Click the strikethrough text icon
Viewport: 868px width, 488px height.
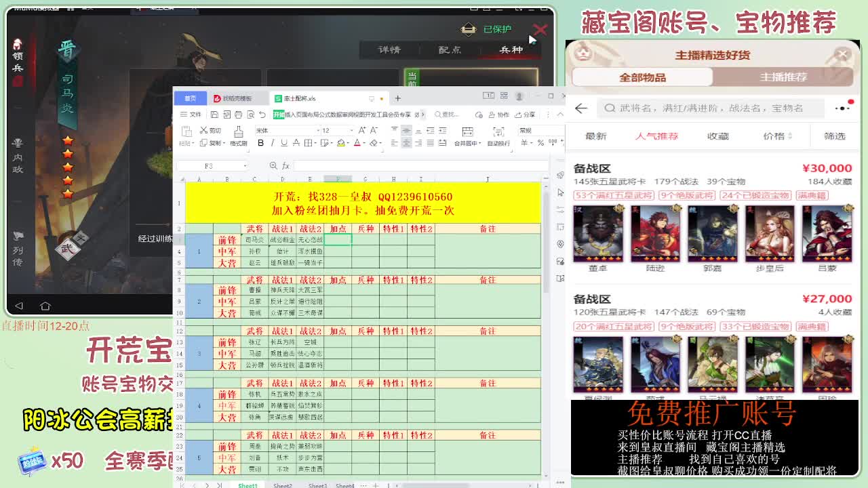[x=296, y=143]
